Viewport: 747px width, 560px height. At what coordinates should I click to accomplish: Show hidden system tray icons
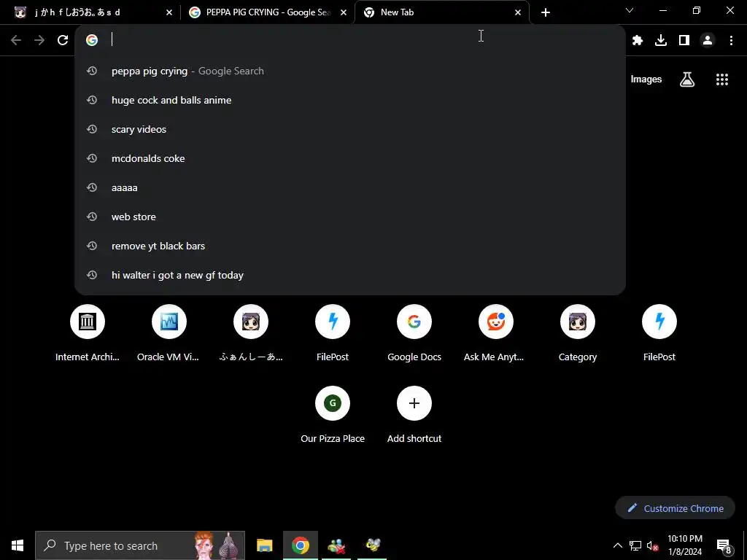click(617, 545)
